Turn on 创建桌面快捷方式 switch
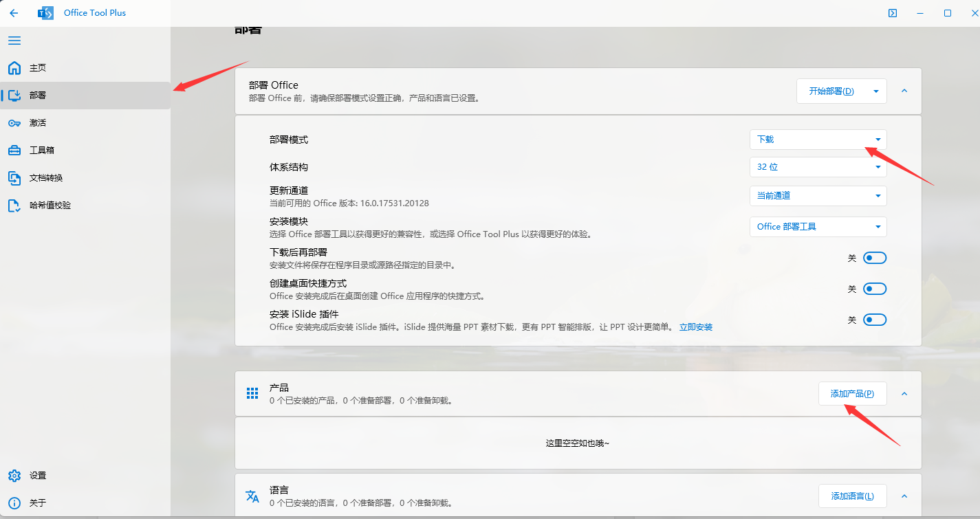This screenshot has width=980, height=519. click(x=874, y=288)
